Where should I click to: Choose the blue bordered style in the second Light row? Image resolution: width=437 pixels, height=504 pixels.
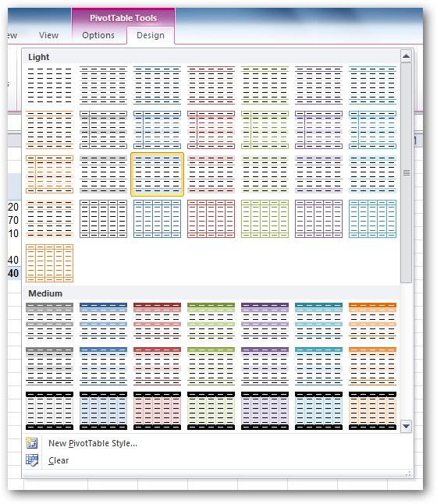[x=158, y=130]
